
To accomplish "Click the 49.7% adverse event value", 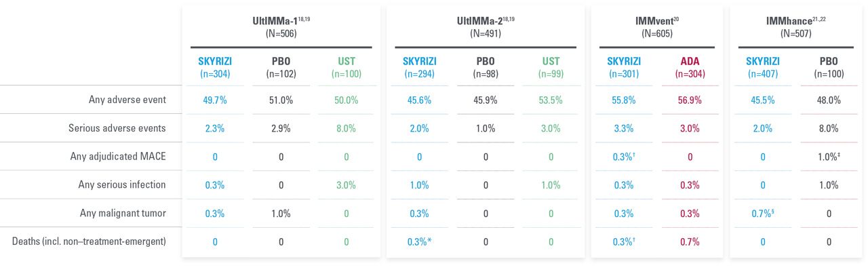I will tap(215, 100).
